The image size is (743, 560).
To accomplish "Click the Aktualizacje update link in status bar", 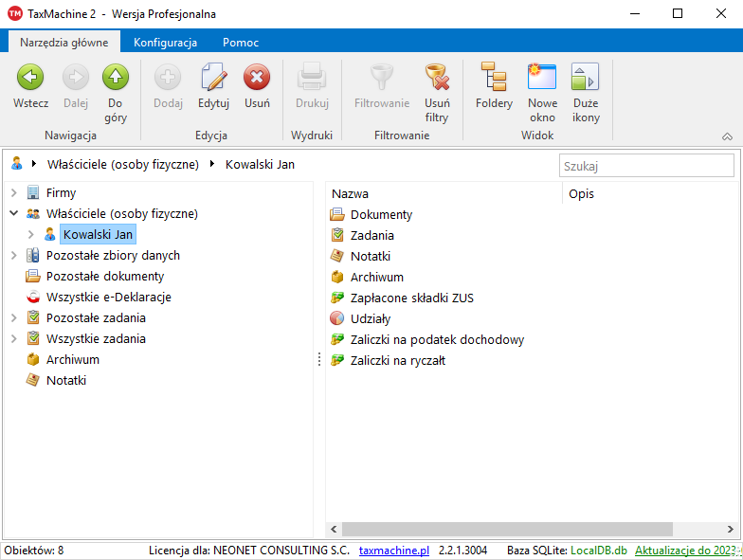I will pos(686,551).
